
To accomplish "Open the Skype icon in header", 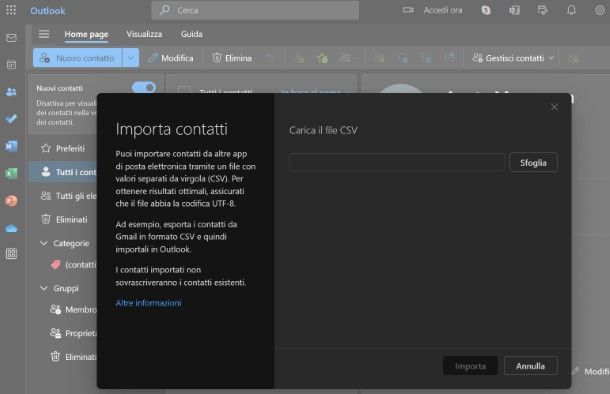I will point(486,11).
